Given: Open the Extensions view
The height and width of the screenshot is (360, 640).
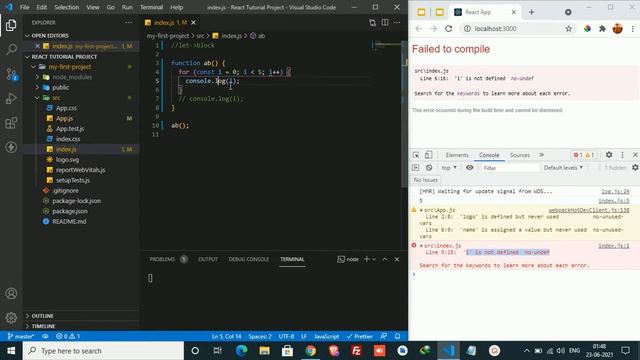Looking at the screenshot, I should click(x=11, y=123).
